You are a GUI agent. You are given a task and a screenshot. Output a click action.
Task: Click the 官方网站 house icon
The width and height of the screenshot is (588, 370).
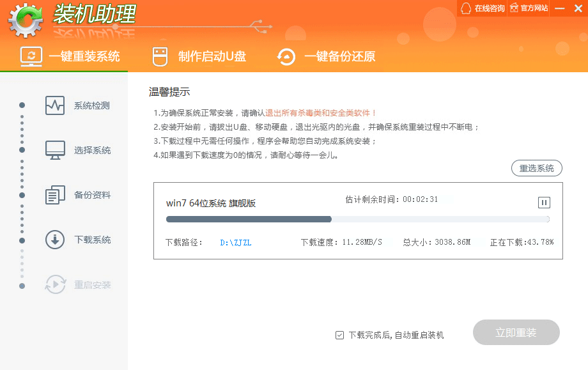tap(514, 8)
